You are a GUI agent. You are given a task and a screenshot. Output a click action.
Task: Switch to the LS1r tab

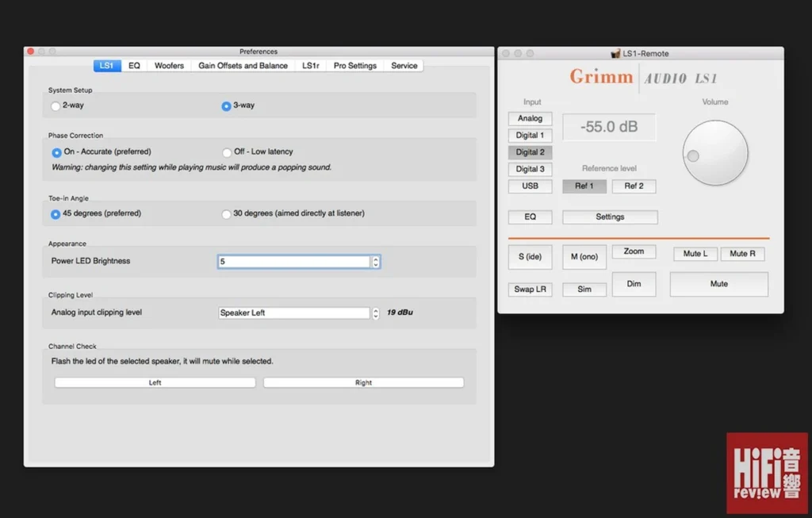[311, 66]
